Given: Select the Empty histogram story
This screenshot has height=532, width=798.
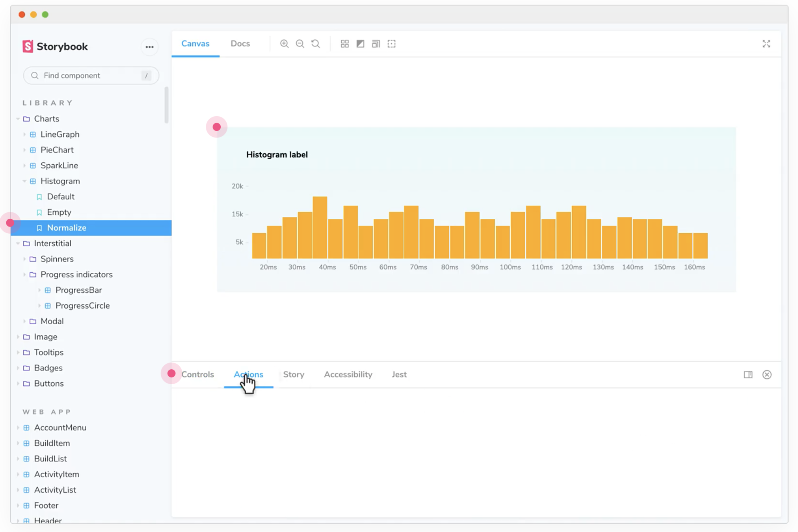Looking at the screenshot, I should 59,212.
